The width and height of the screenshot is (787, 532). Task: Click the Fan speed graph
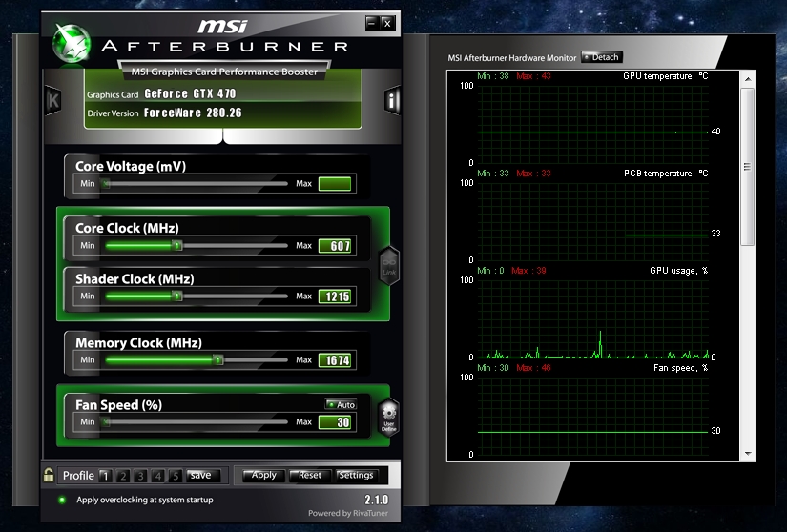[592, 417]
